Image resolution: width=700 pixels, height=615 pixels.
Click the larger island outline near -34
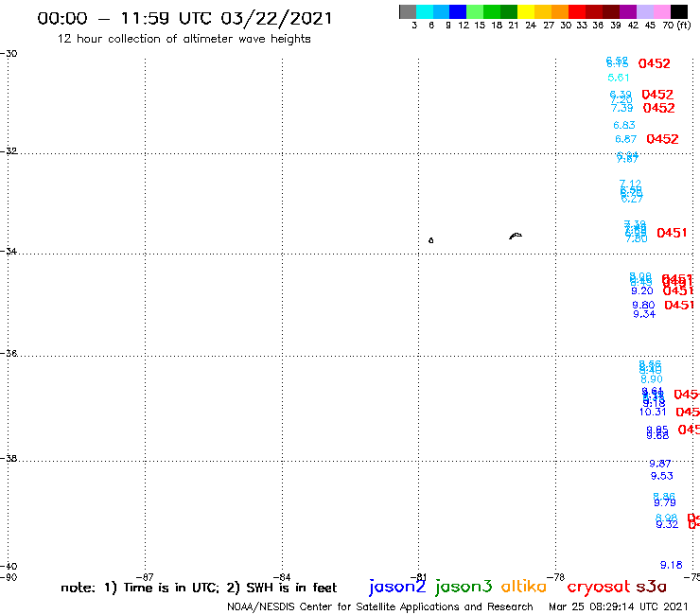click(x=516, y=236)
